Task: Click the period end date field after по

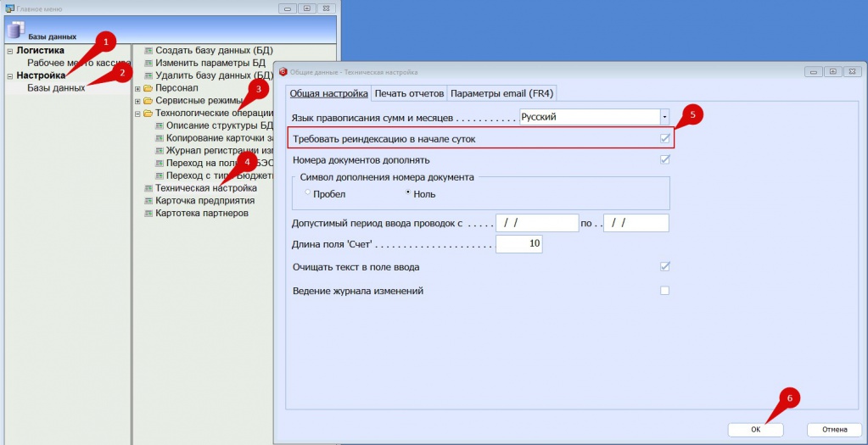Action: click(x=636, y=223)
